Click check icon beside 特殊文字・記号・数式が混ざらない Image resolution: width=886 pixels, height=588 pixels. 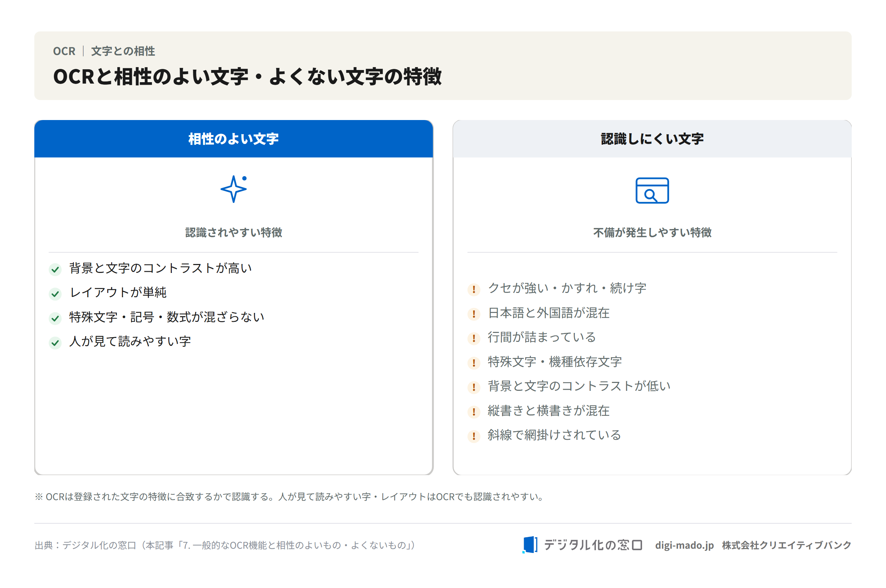tap(55, 318)
